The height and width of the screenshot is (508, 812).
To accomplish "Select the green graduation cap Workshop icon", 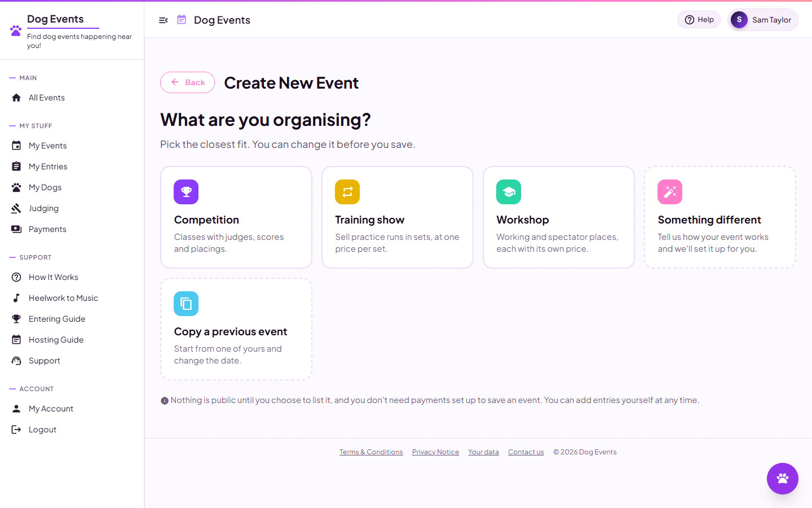I will pyautogui.click(x=509, y=192).
